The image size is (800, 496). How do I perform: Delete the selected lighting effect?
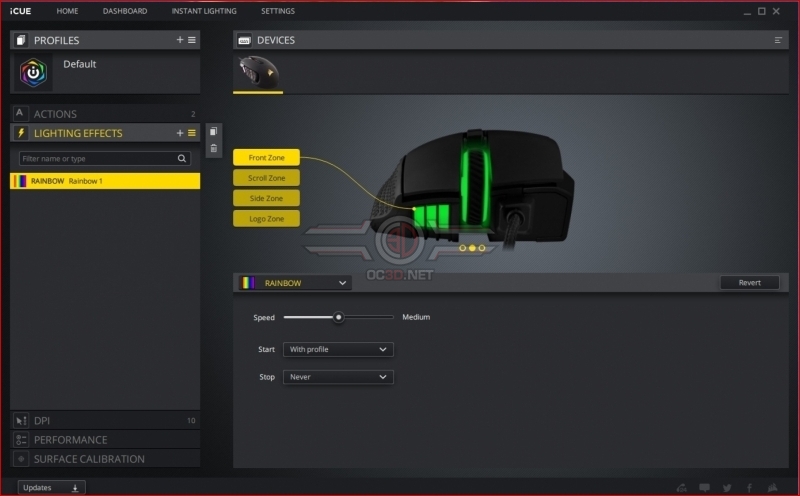click(x=214, y=148)
